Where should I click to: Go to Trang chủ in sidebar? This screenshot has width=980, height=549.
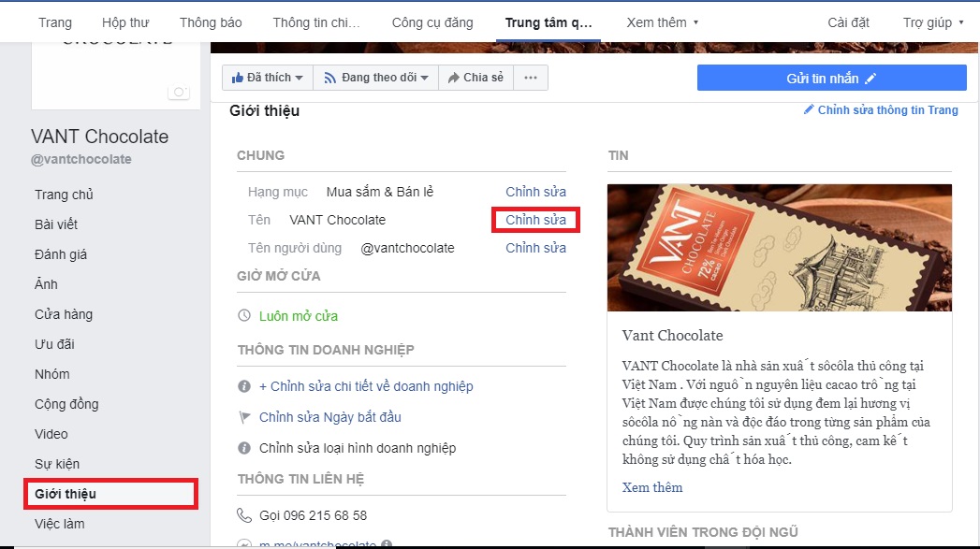pos(64,195)
